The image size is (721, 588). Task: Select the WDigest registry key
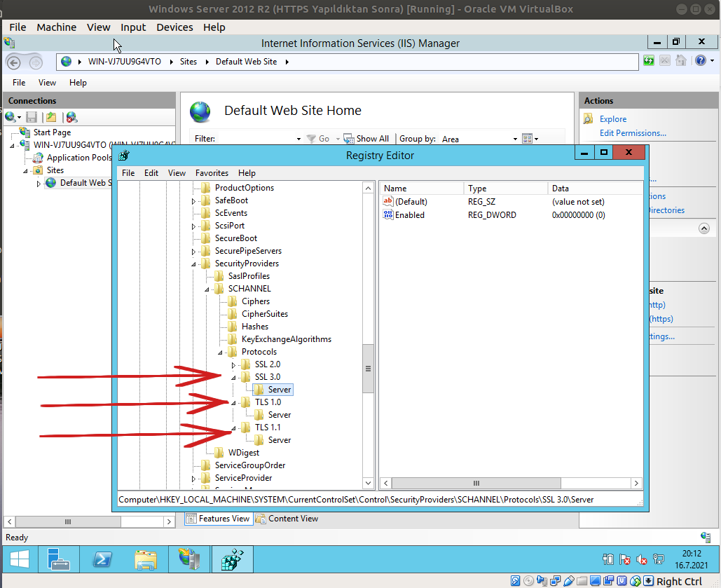click(x=244, y=453)
